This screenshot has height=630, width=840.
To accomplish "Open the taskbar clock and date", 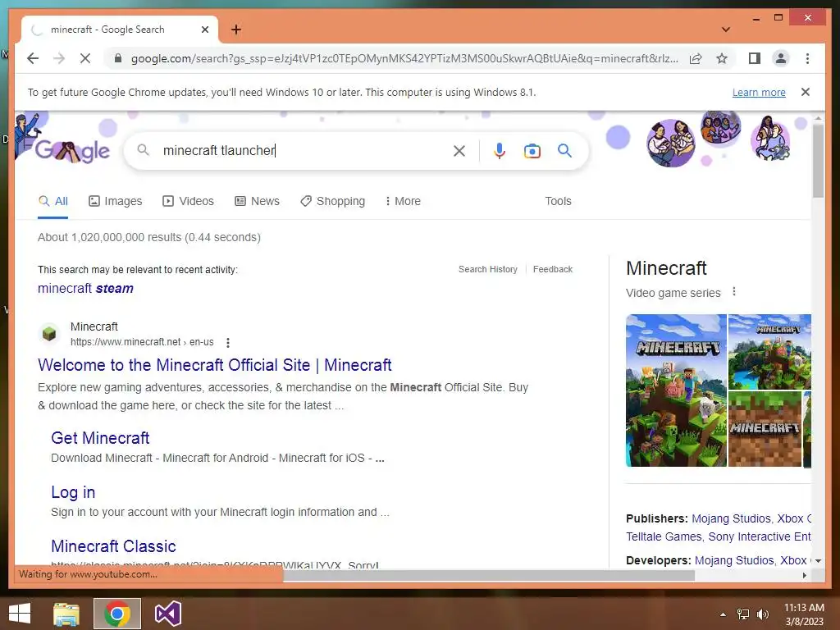I will [x=804, y=614].
